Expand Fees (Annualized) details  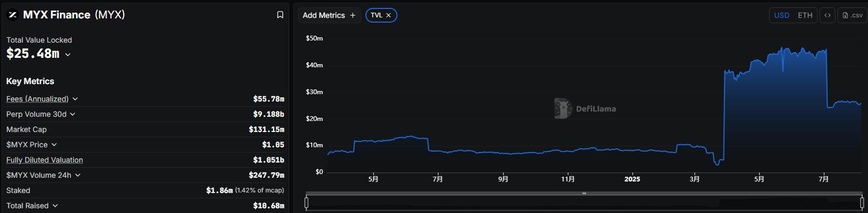tap(75, 99)
